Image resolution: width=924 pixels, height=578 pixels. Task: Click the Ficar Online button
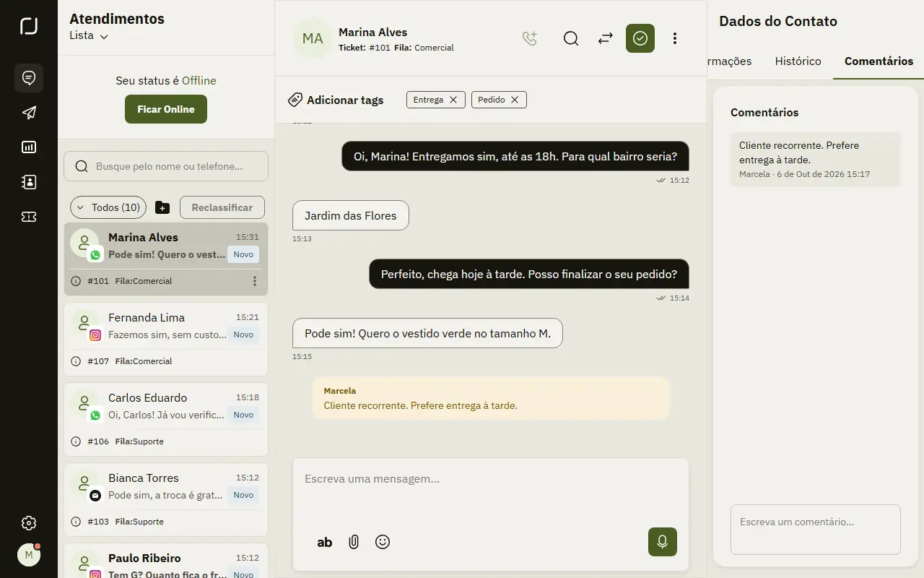(166, 109)
